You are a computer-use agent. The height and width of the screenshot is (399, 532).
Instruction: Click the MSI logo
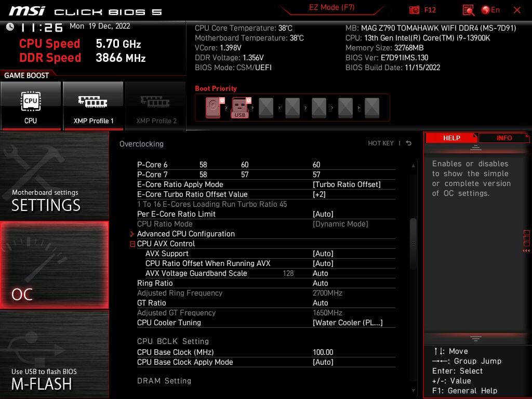pos(27,11)
